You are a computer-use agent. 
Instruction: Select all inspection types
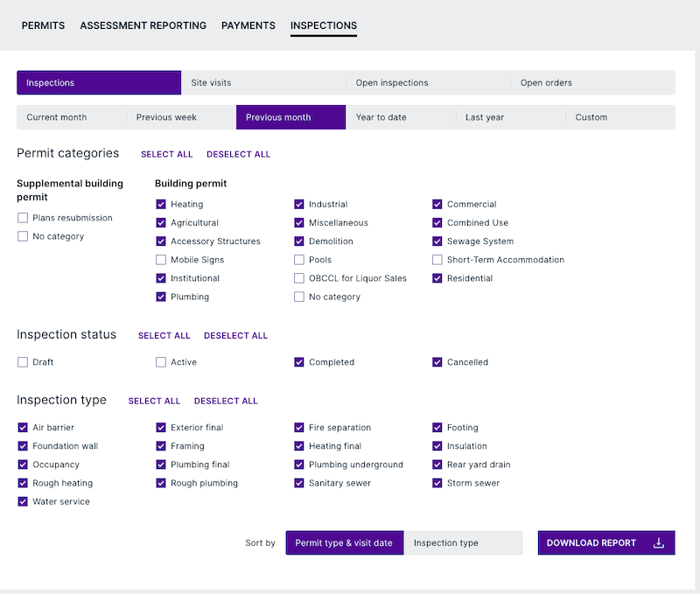[x=154, y=402]
